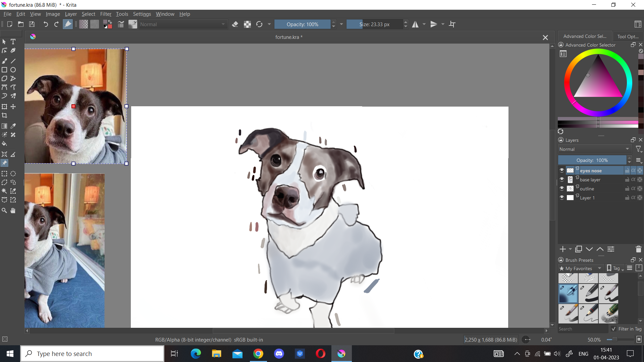
Task: Adjust the brush Opacity slider in toolbar
Action: coord(302,24)
